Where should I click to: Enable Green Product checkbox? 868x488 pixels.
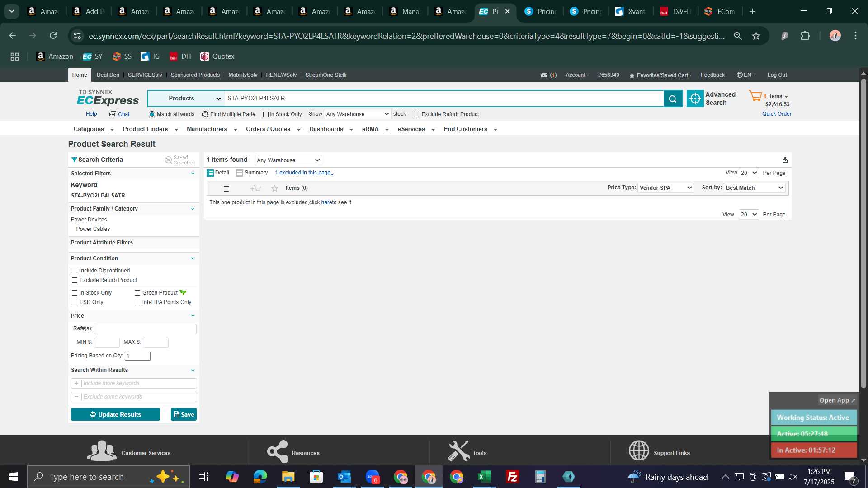point(137,293)
